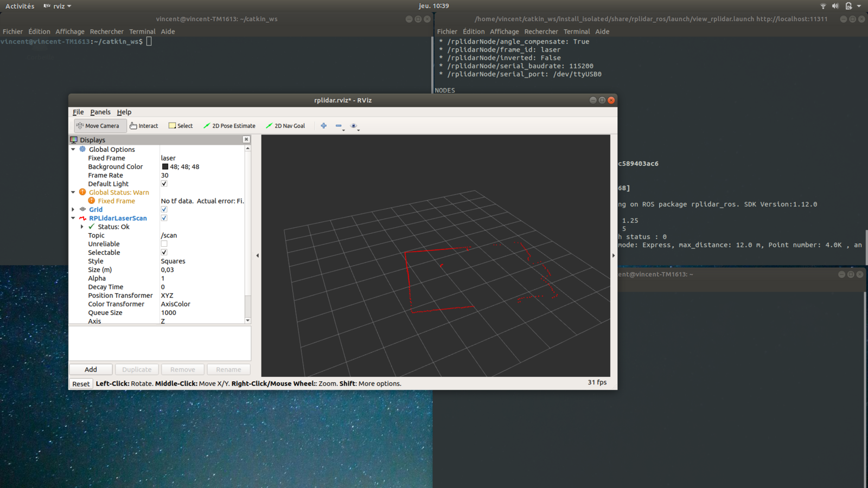Close the Displays panel
This screenshot has width=868, height=488.
246,139
